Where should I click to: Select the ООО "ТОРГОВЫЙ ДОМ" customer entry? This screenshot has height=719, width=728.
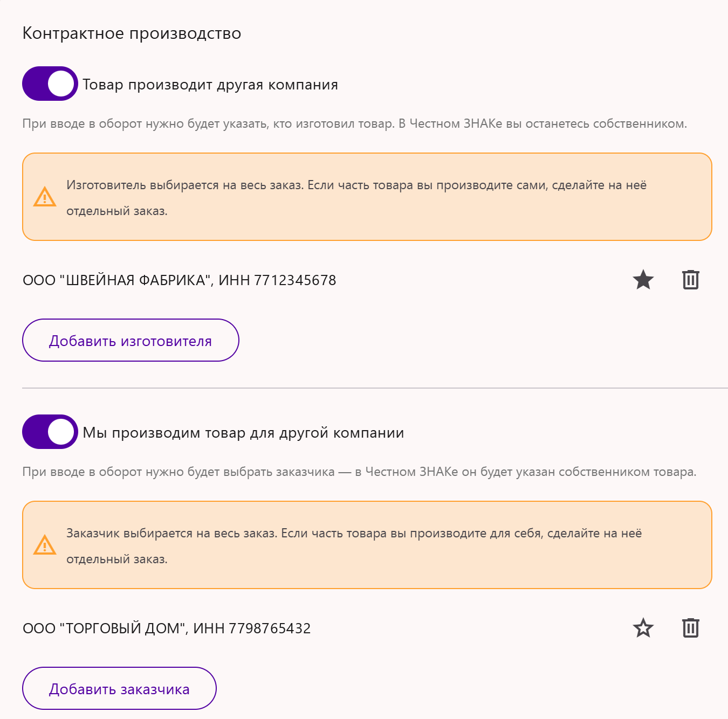click(x=167, y=628)
